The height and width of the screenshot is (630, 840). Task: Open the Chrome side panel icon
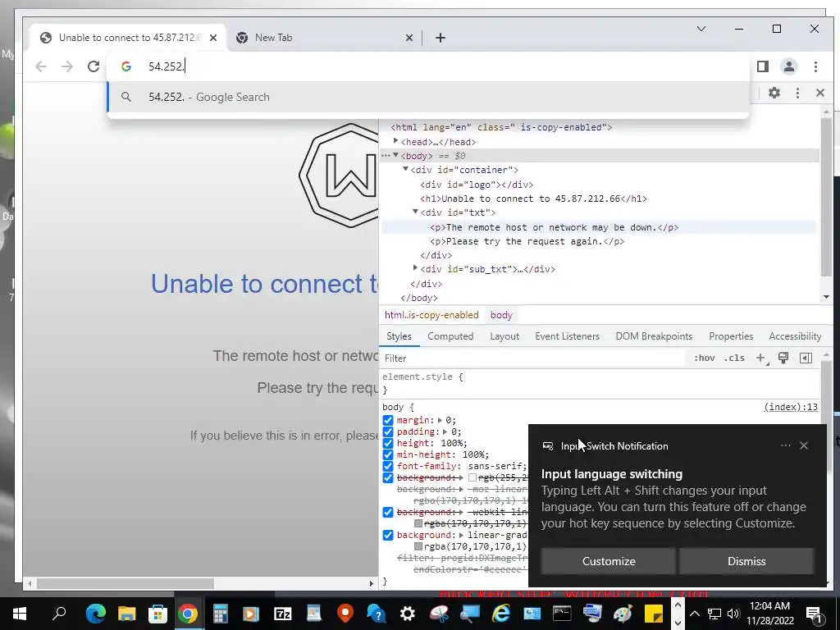763,66
